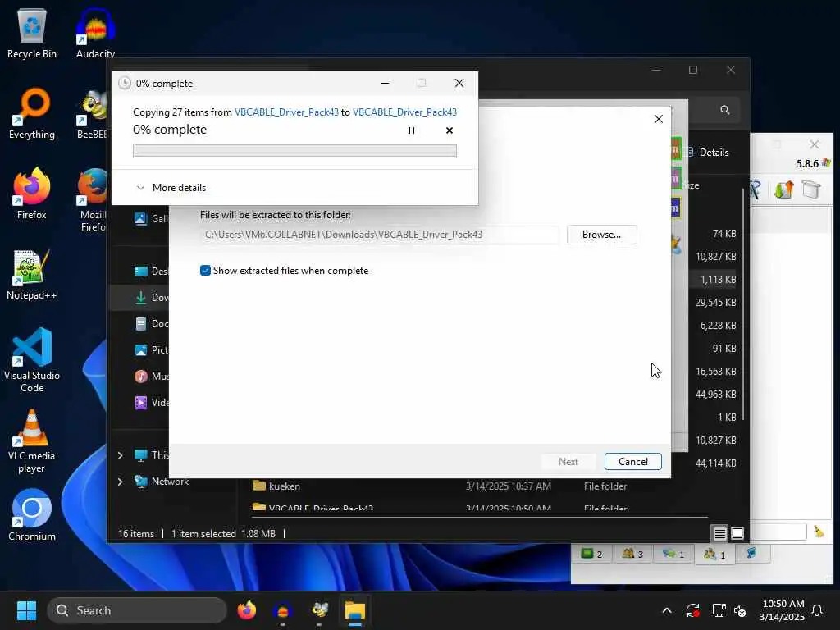Toggle Show extracted files when complete
This screenshot has height=630, width=840.
pyautogui.click(x=205, y=271)
